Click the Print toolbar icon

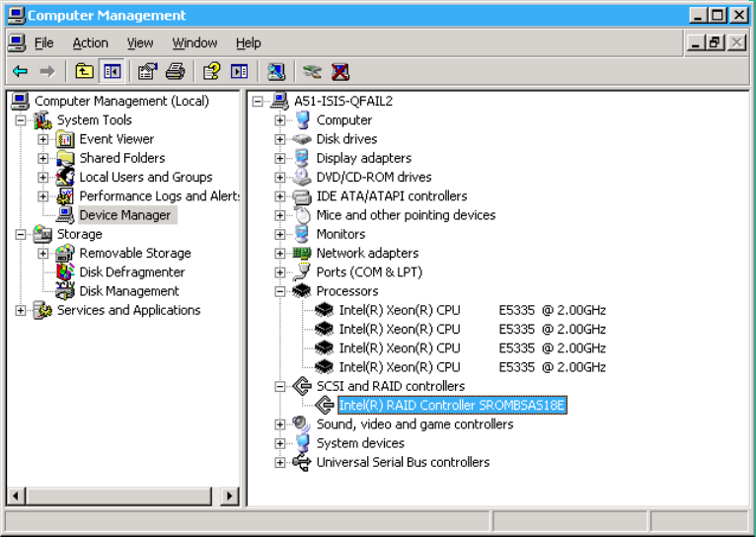(x=175, y=72)
